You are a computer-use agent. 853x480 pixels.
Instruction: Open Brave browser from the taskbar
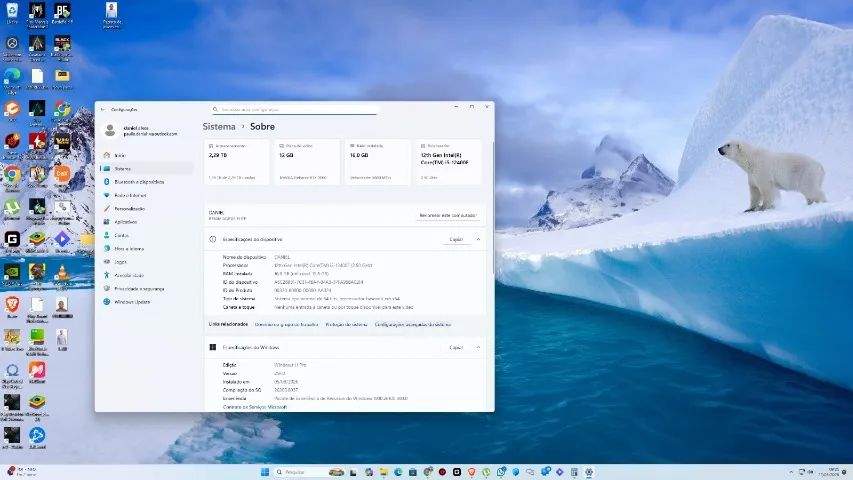click(472, 472)
